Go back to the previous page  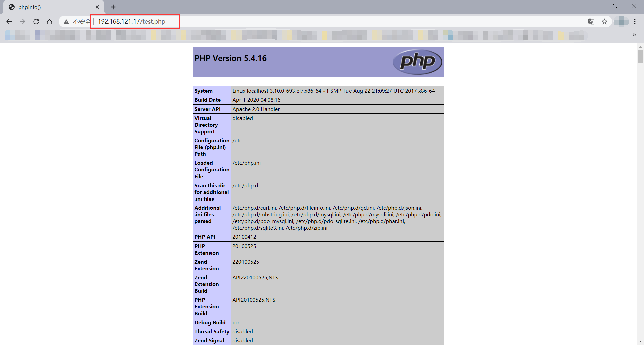[9, 22]
